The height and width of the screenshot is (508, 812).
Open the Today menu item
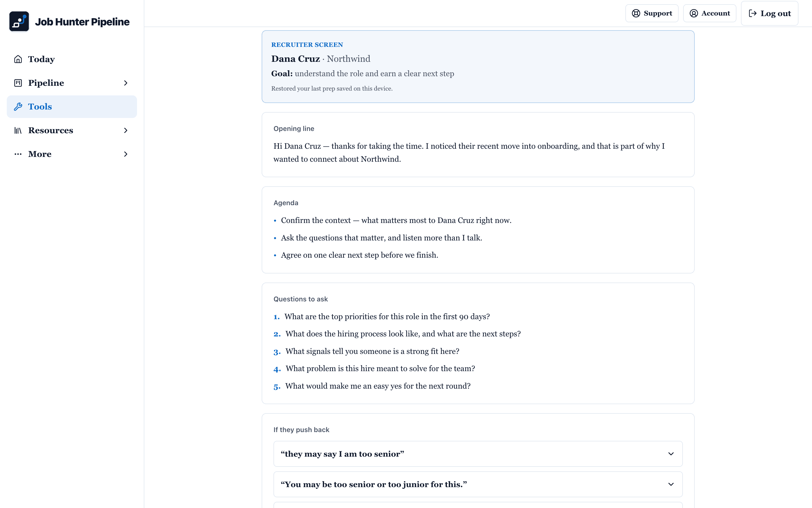tap(72, 59)
